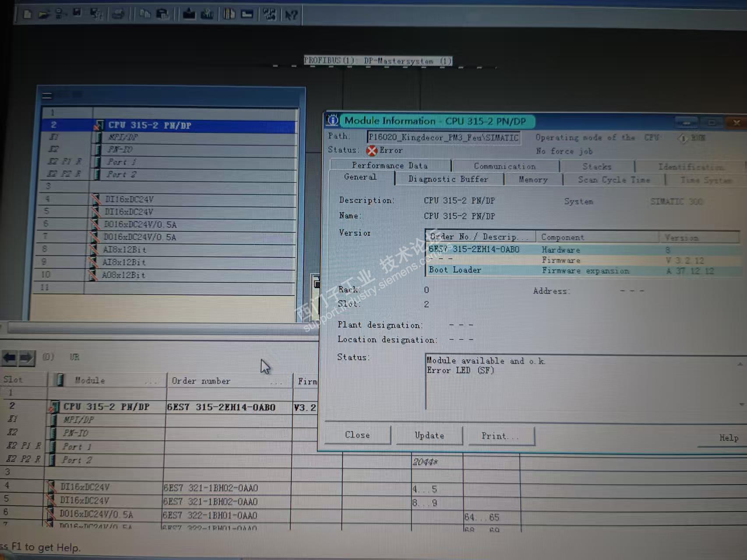Click the Update button
747x560 pixels.
pyautogui.click(x=429, y=436)
